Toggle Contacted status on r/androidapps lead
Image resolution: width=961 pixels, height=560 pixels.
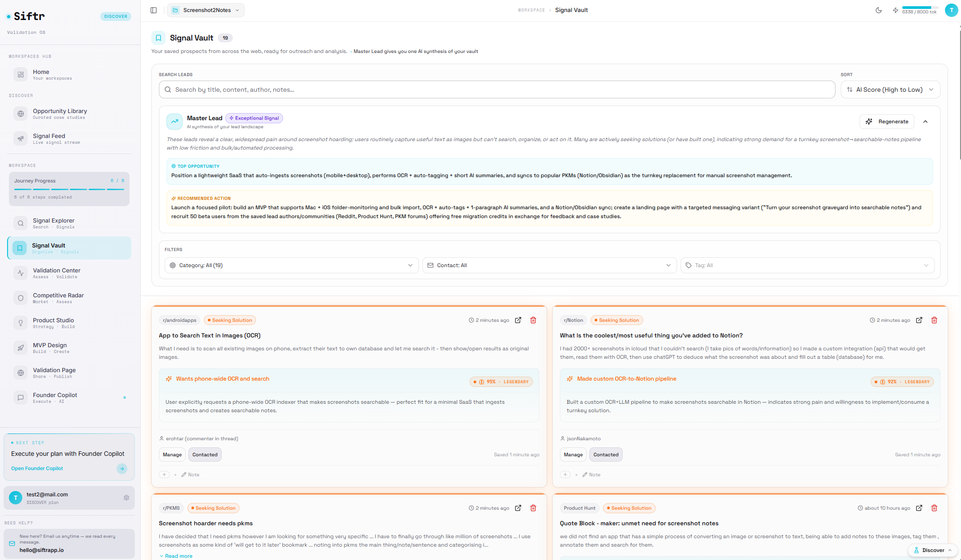coord(205,454)
